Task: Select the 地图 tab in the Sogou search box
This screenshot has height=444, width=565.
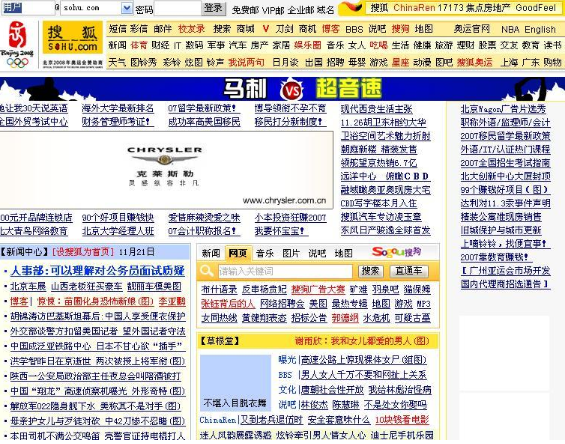Action: [343, 253]
